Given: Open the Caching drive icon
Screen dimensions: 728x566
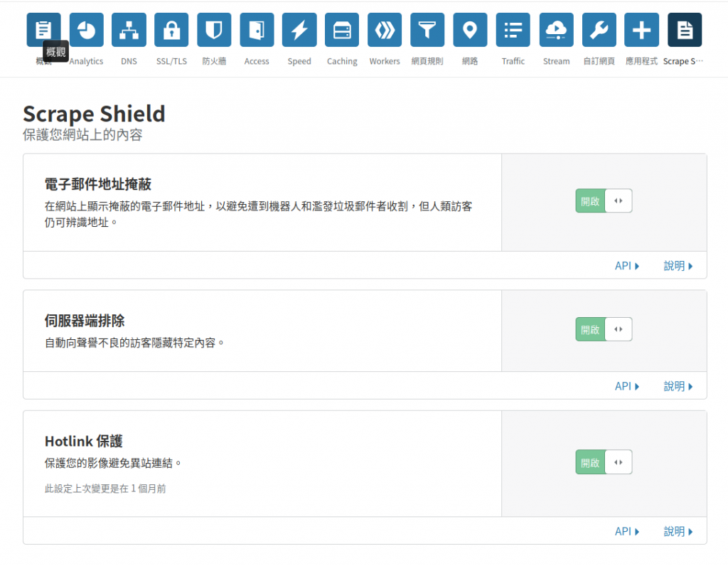Looking at the screenshot, I should pos(342,30).
